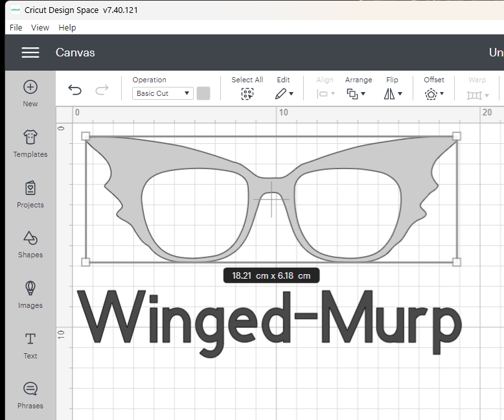The image size is (504, 420).
Task: Expand the Basic Cut operation dropdown
Action: (x=163, y=93)
